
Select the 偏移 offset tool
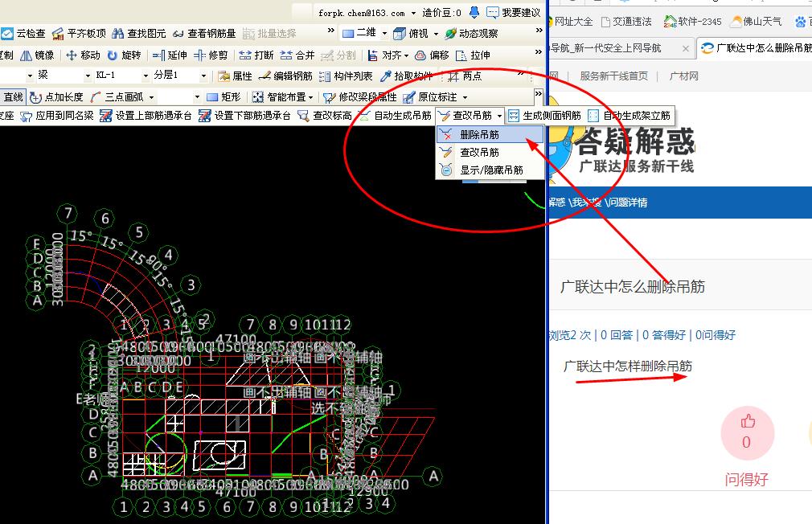[432, 55]
